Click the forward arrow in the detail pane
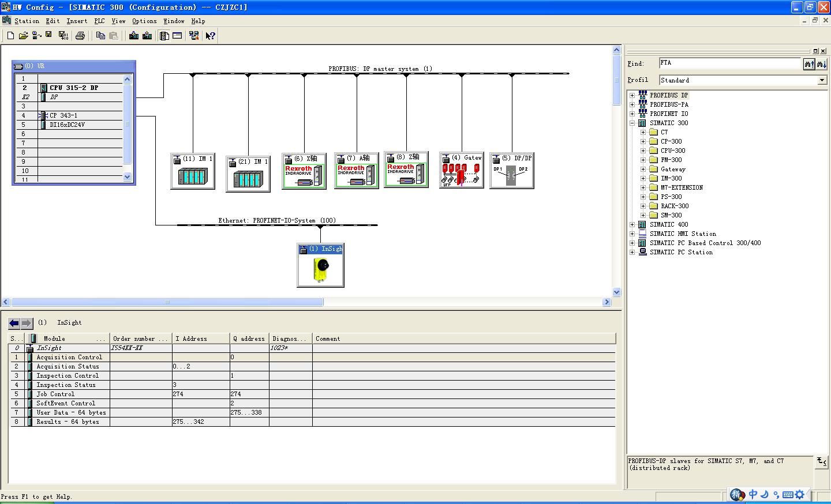 point(27,323)
